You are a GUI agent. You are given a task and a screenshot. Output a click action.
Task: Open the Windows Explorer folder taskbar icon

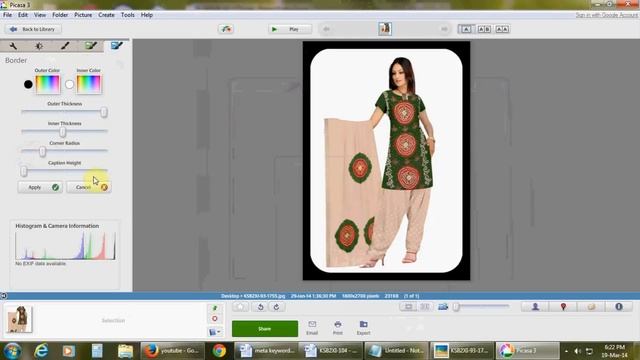click(x=125, y=351)
